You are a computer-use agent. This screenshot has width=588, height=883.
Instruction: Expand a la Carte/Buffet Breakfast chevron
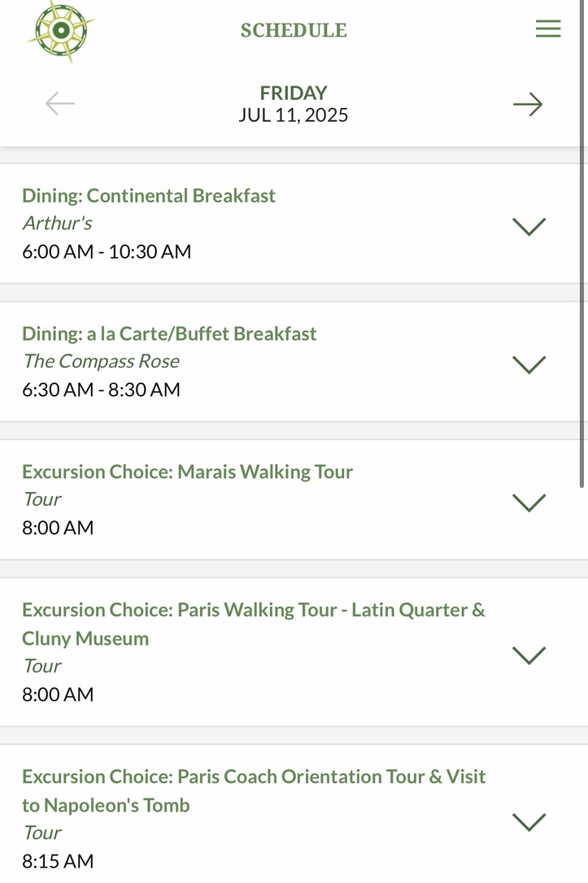click(529, 364)
